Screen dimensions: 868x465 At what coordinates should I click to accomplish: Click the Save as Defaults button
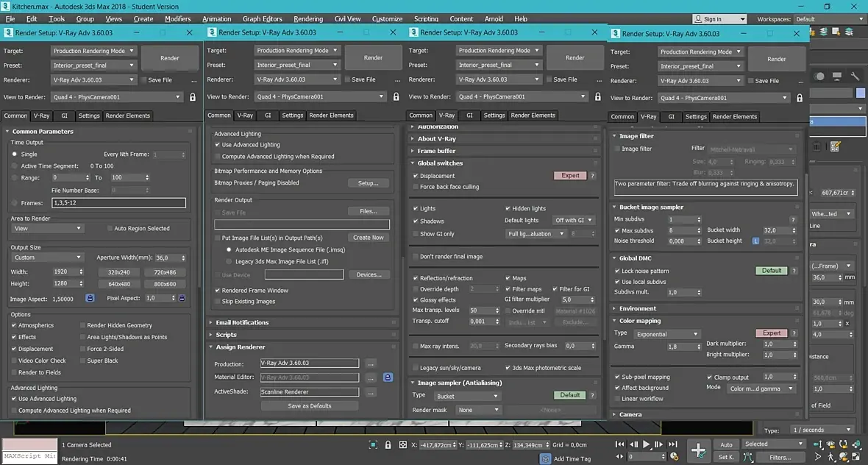pos(310,405)
